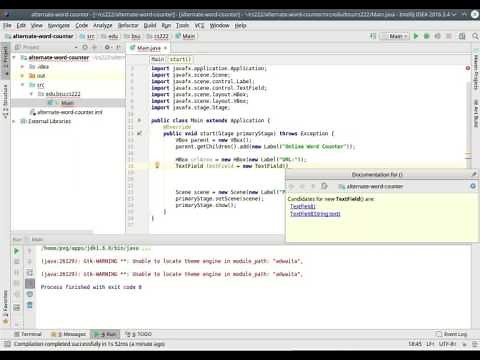The width and height of the screenshot is (480, 360).
Task: Pin the documentation popup with pin icon
Action: (474, 174)
